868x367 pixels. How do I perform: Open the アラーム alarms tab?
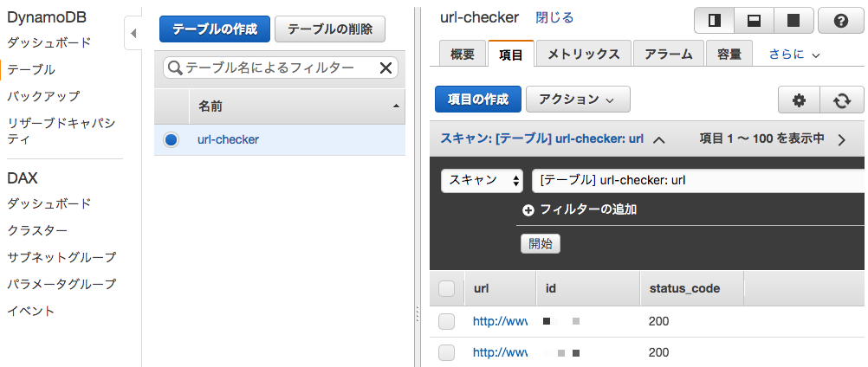(x=669, y=54)
